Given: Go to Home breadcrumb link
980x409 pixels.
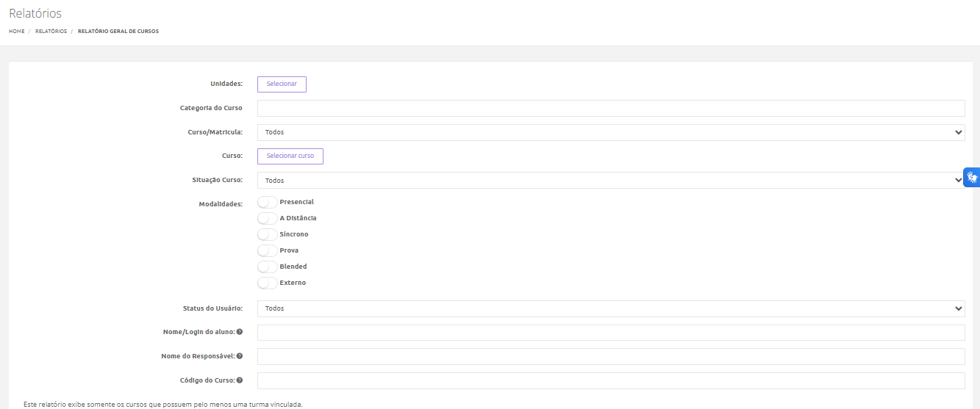Looking at the screenshot, I should [17, 32].
